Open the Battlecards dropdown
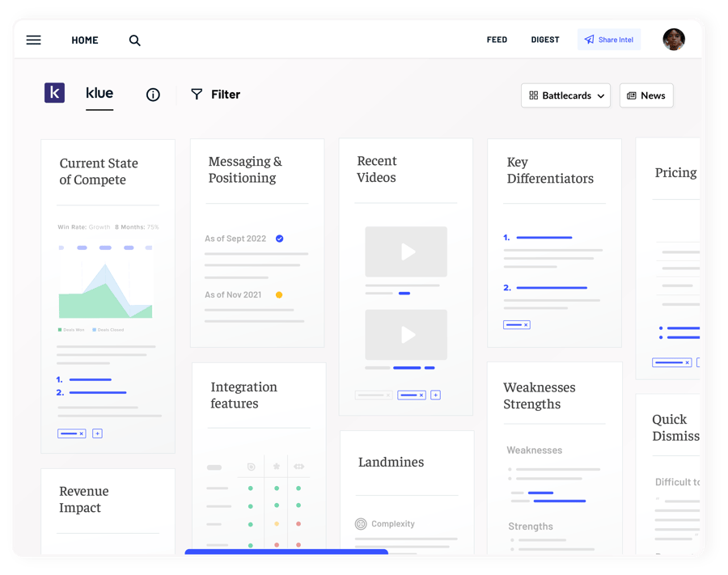 [x=600, y=95]
